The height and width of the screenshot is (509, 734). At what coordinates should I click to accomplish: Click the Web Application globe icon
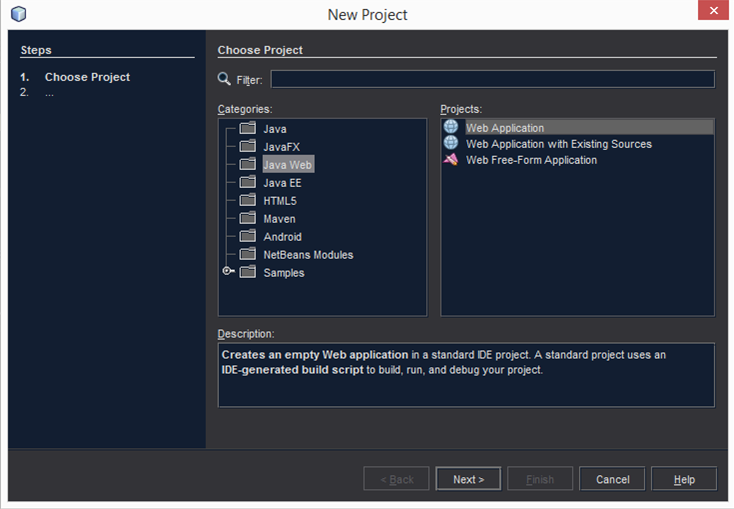coord(451,128)
